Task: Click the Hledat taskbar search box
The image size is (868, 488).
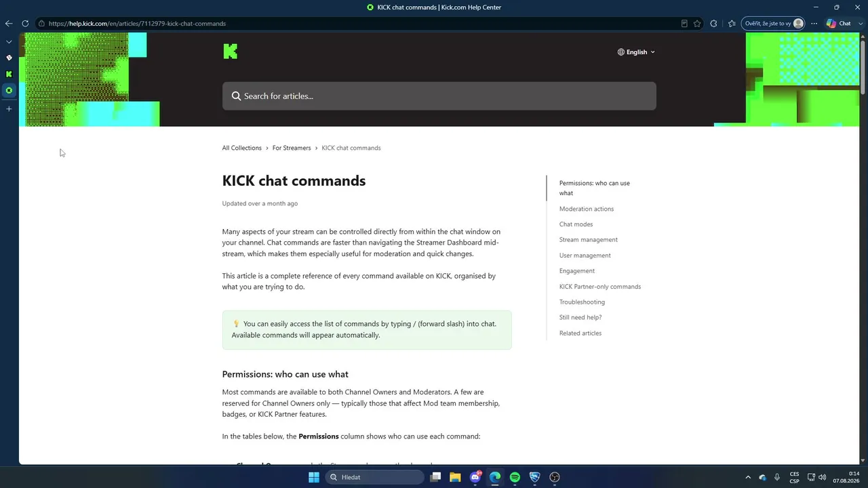Action: 375,477
